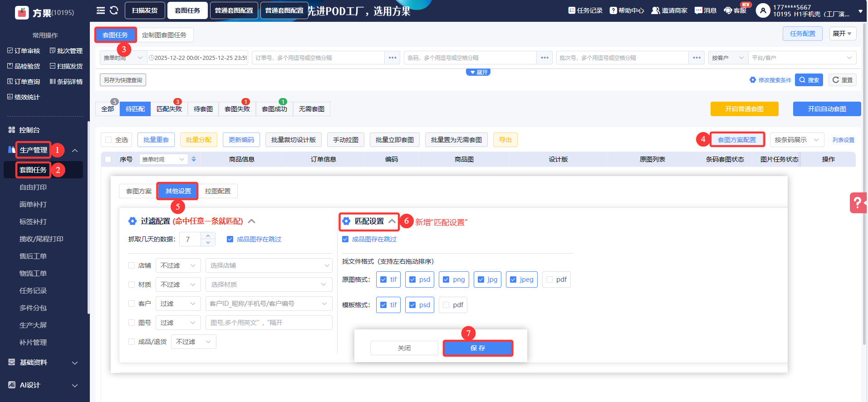Click the red question mark help float

[858, 202]
